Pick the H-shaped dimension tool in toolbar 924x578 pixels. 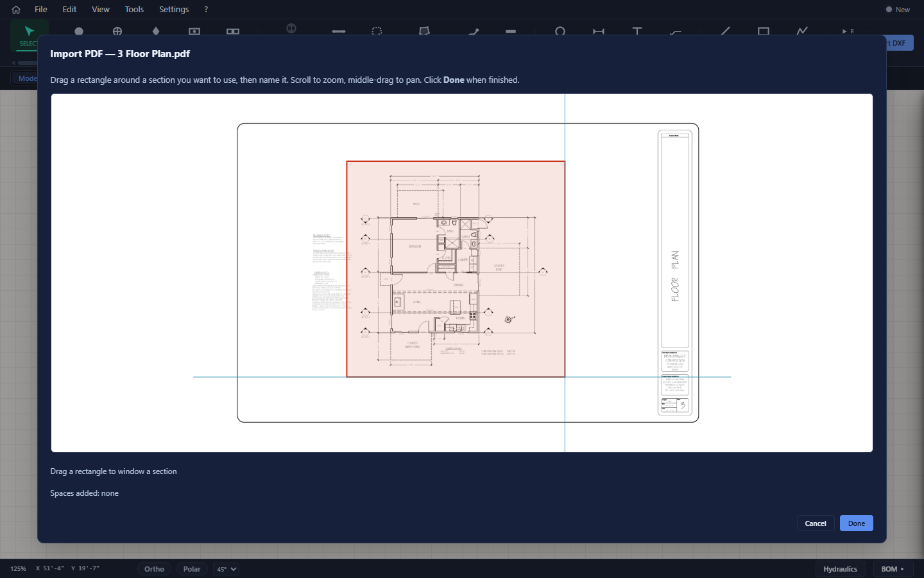click(x=599, y=31)
